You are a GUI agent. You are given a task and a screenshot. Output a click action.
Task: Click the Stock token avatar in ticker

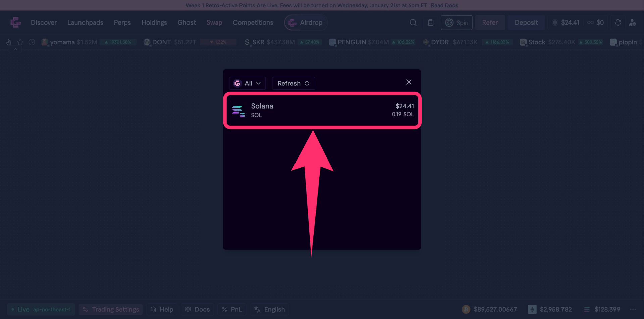pos(523,42)
